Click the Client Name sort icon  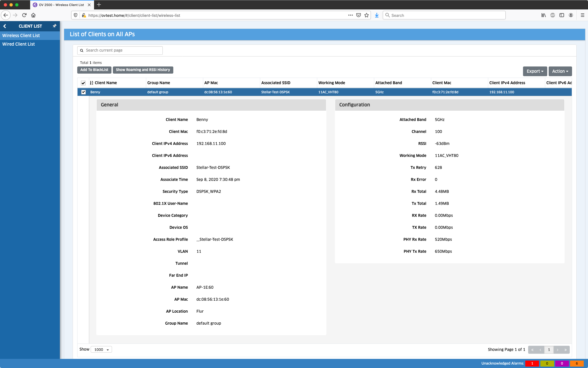click(x=91, y=83)
